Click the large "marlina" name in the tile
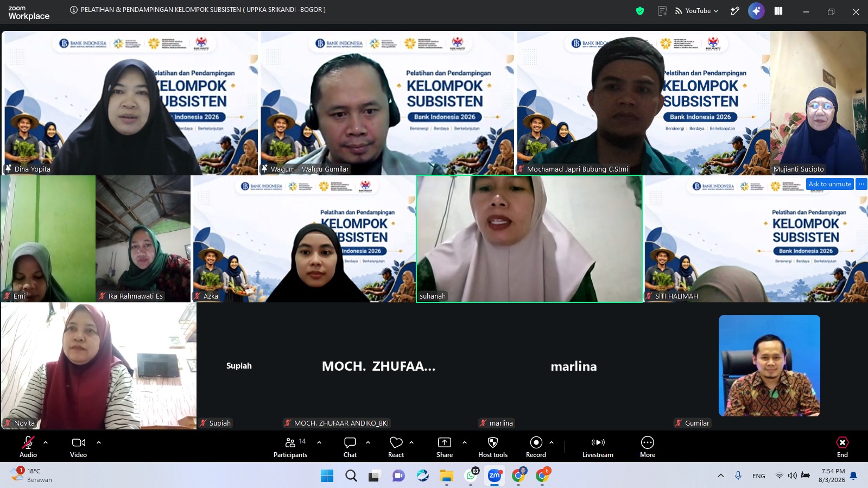The height and width of the screenshot is (488, 868). (574, 366)
